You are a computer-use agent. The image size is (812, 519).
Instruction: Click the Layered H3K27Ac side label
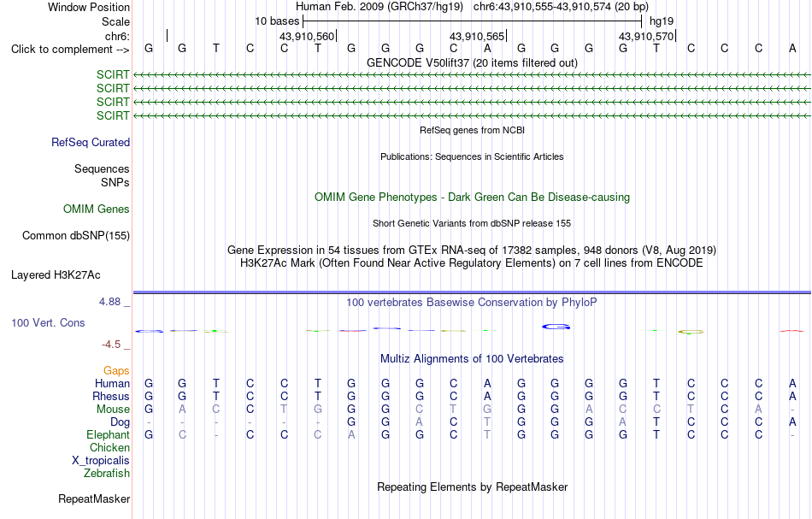tap(56, 275)
